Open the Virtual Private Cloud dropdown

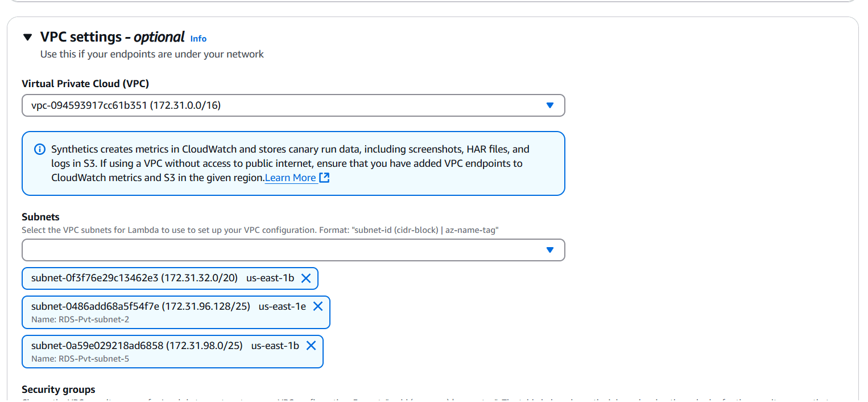[x=294, y=105]
